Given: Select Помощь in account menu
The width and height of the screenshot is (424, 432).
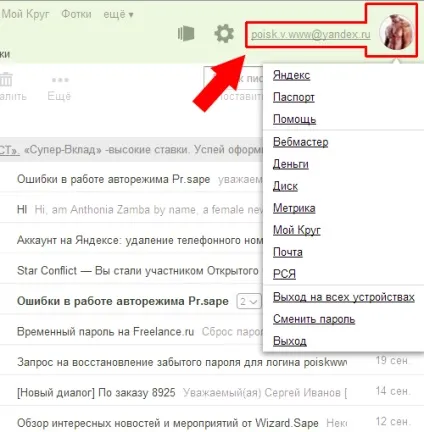Looking at the screenshot, I should tap(294, 119).
